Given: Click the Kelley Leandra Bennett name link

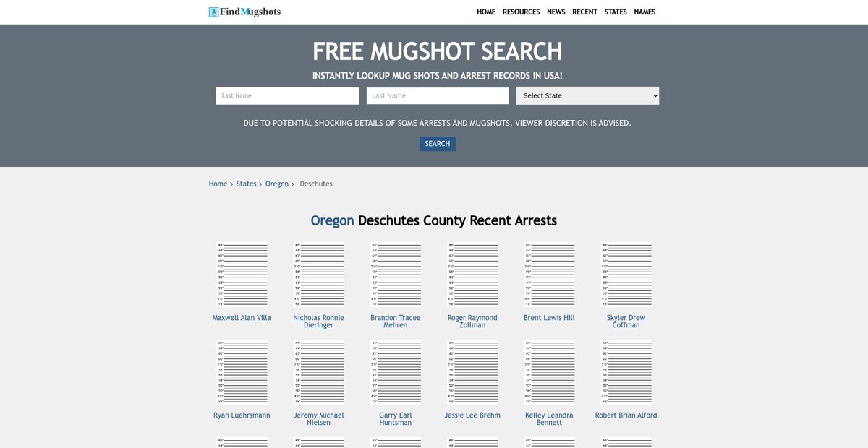Looking at the screenshot, I should click(x=549, y=419).
